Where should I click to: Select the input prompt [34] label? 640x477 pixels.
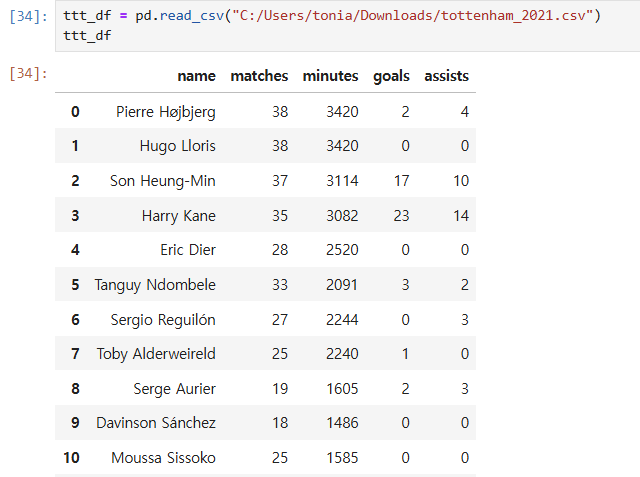(x=28, y=16)
